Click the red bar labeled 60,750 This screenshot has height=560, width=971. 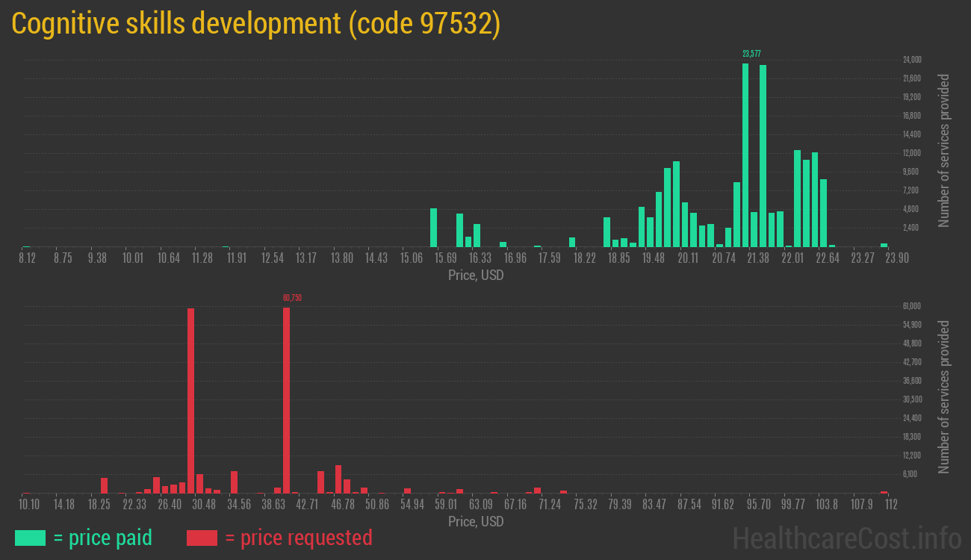pos(286,399)
